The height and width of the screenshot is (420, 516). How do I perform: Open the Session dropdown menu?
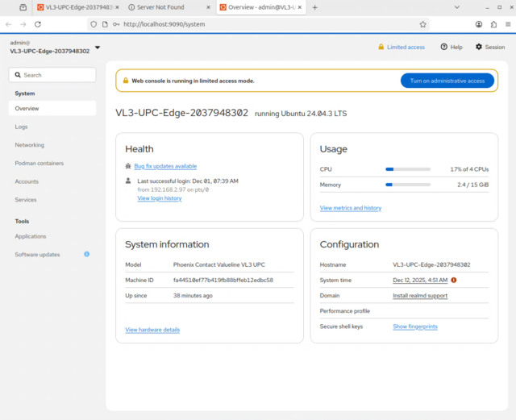489,47
